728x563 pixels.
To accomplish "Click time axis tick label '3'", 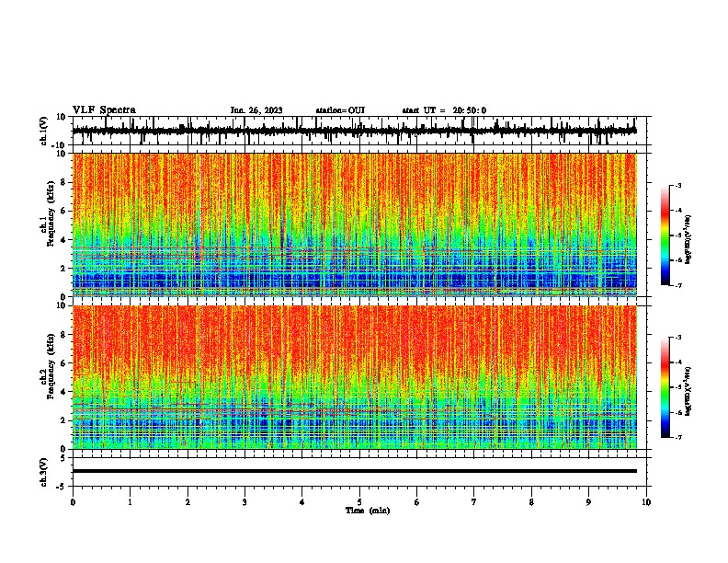I will point(245,502).
